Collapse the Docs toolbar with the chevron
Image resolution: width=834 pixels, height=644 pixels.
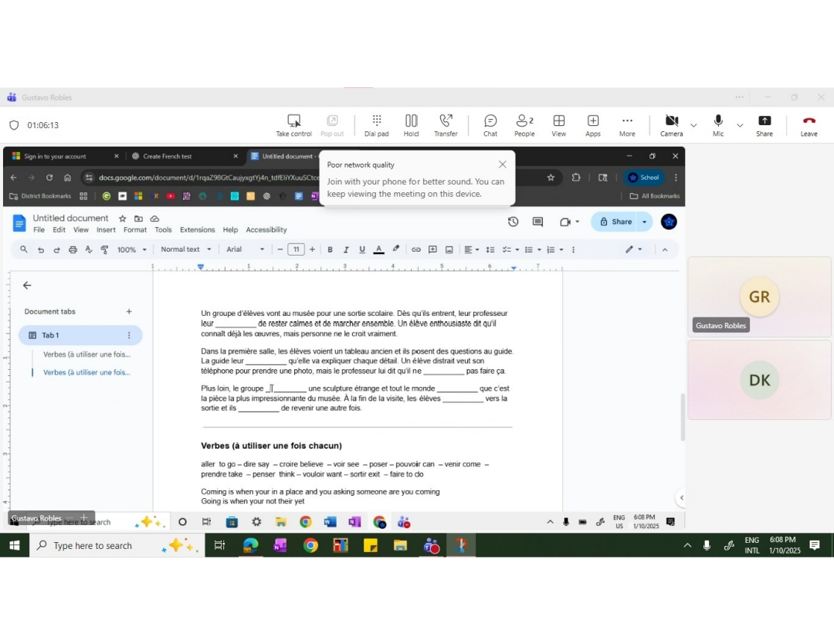(x=665, y=249)
